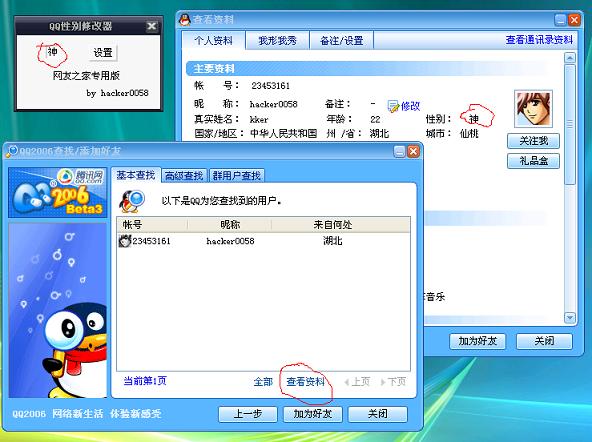
Task: Minimize the 查看资料 window
Action: (x=561, y=20)
